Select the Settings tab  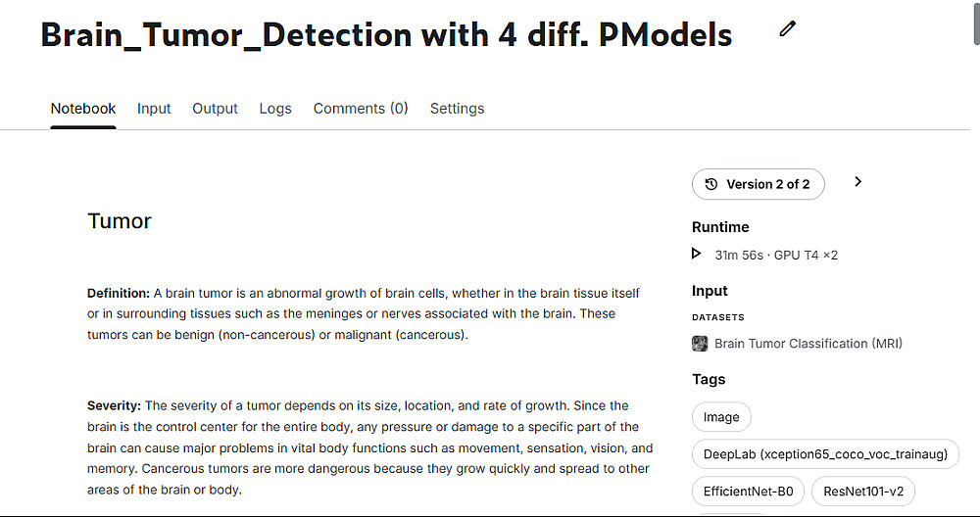(x=457, y=109)
